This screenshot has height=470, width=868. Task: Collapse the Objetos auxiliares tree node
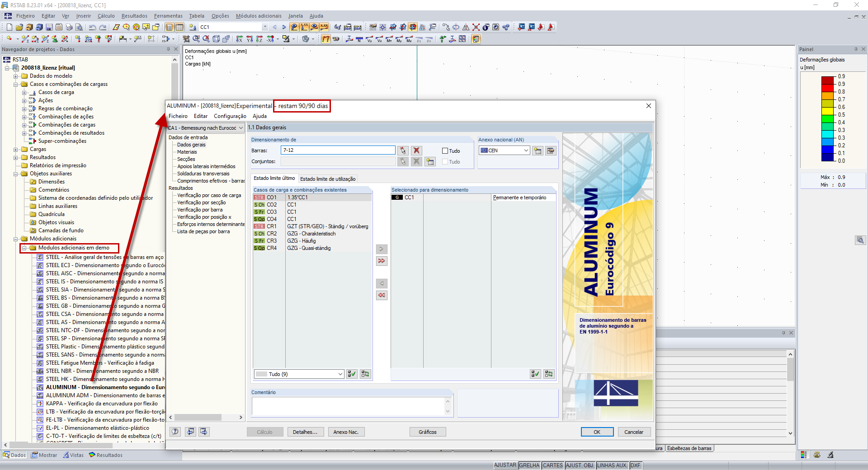click(16, 174)
